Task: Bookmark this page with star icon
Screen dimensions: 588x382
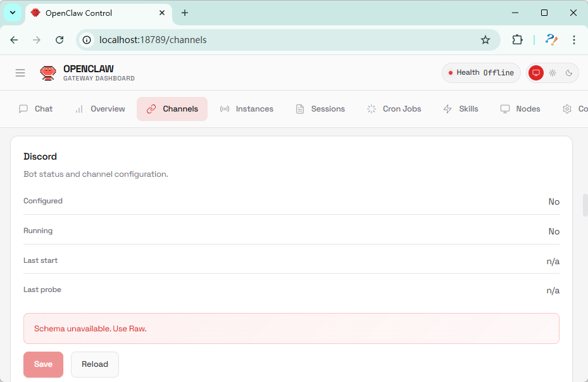Action: point(485,40)
